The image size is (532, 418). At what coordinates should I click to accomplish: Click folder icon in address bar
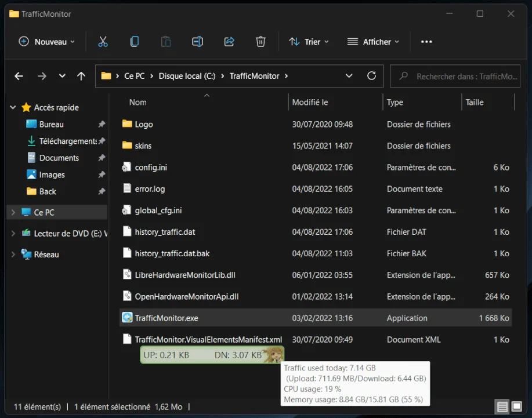pyautogui.click(x=106, y=75)
